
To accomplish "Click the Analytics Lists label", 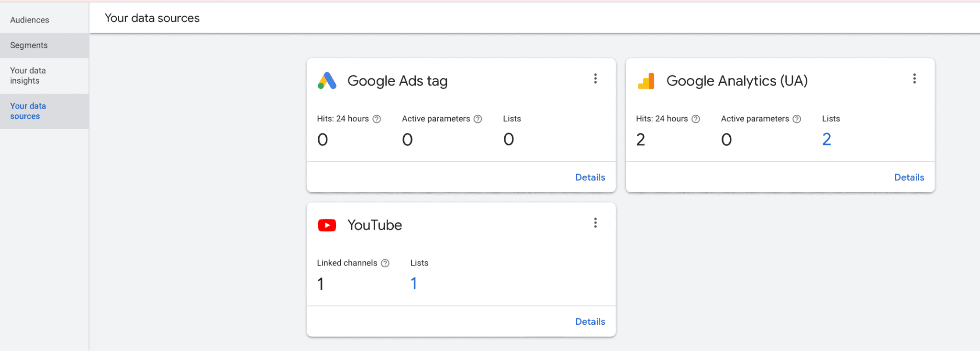I will tap(831, 119).
